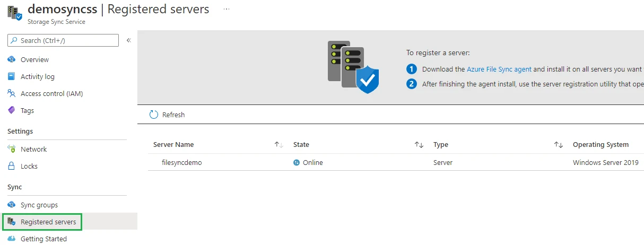644x245 pixels.
Task: Sort by Type arrows
Action: pos(558,145)
